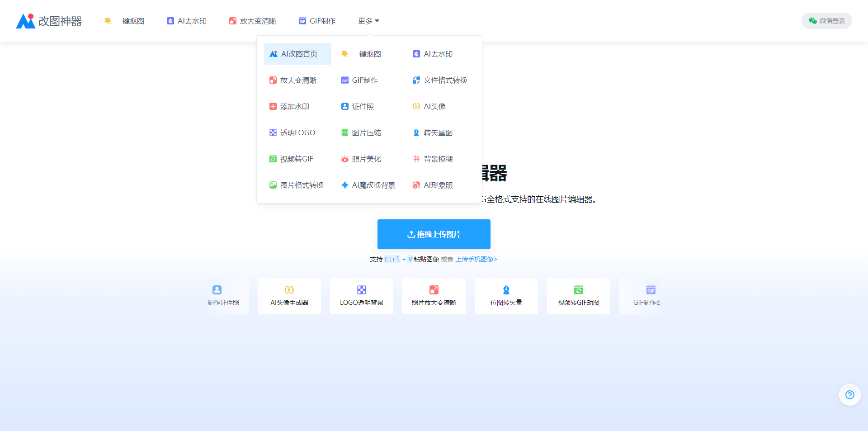Click the 制作证件照 portrait icon
This screenshot has height=431, width=868.
point(217,290)
